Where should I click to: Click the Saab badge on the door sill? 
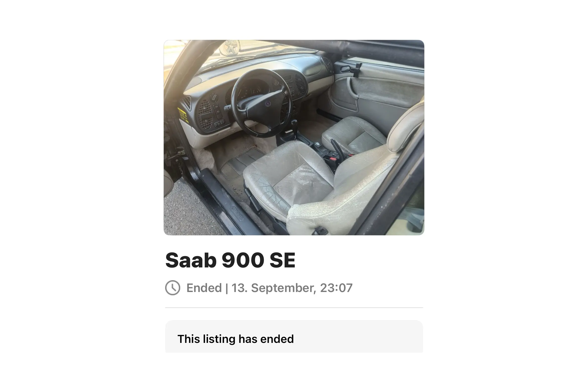[x=237, y=213]
